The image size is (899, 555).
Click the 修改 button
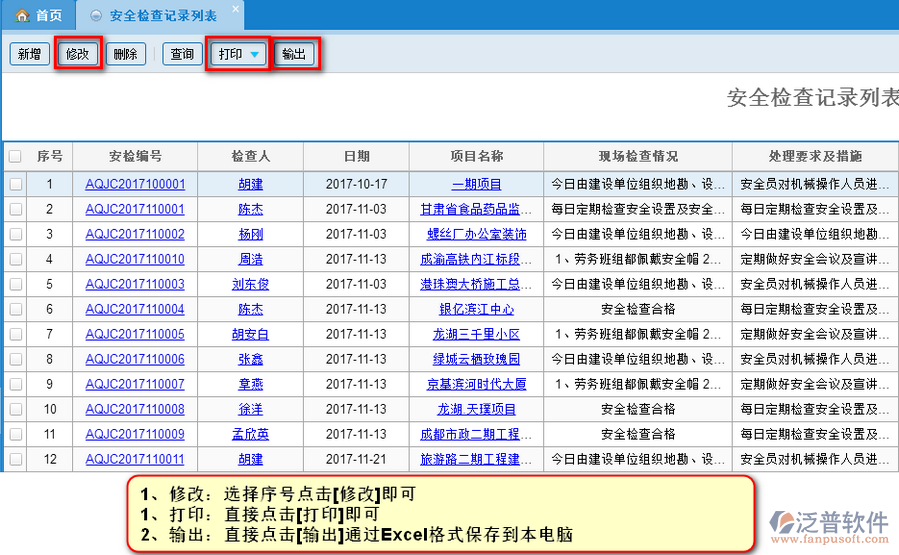click(x=78, y=54)
